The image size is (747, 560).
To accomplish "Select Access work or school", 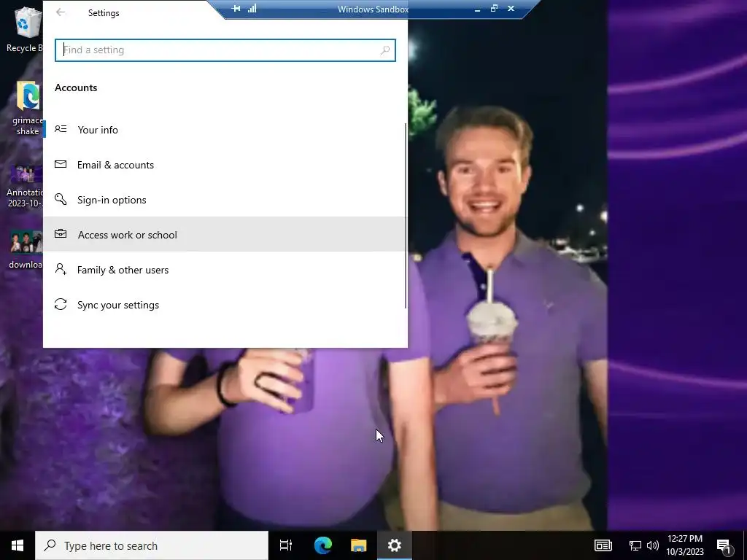I will 225,234.
